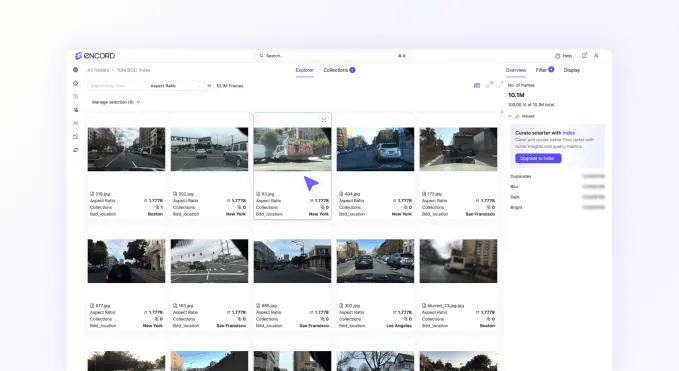Open the user profile icon
679x371 pixels.
pyautogui.click(x=596, y=56)
